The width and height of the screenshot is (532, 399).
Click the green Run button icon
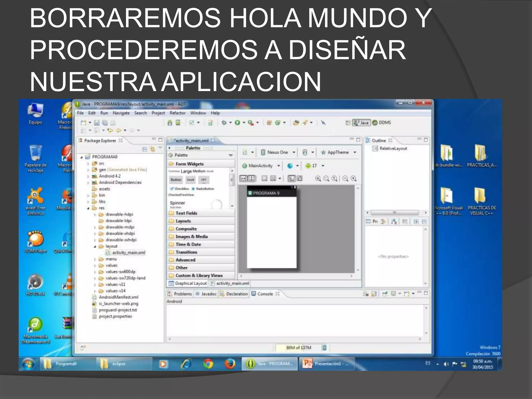(x=237, y=123)
